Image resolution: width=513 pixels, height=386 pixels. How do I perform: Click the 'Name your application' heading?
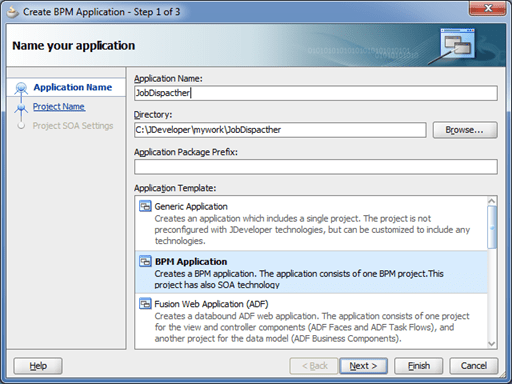pos(74,46)
